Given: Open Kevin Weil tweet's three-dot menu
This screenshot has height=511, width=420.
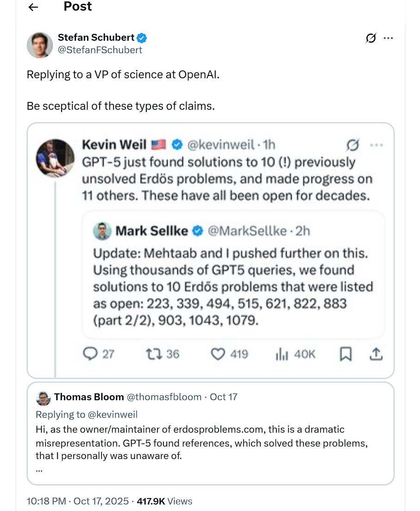Looking at the screenshot, I should [376, 145].
